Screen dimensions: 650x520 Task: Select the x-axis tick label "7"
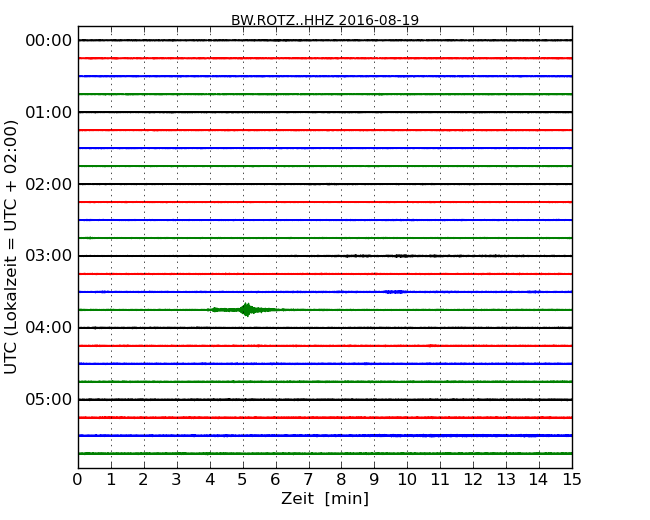308,480
